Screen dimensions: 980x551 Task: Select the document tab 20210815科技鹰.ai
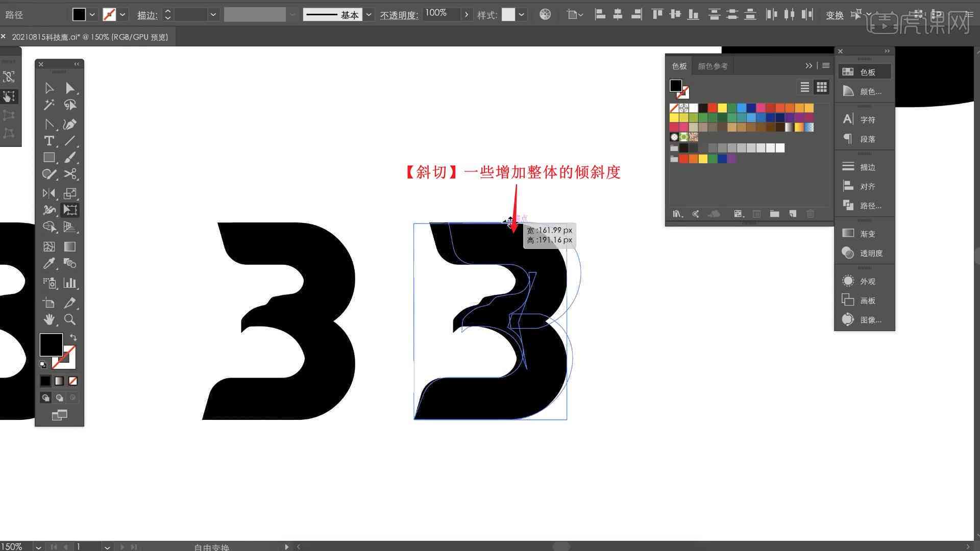(x=90, y=37)
